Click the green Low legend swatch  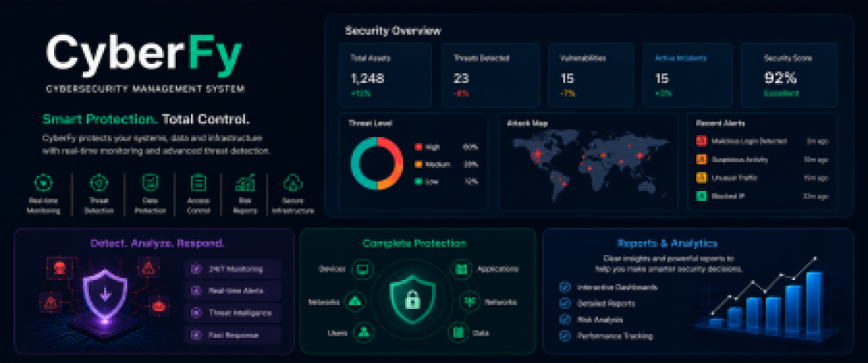coord(418,181)
